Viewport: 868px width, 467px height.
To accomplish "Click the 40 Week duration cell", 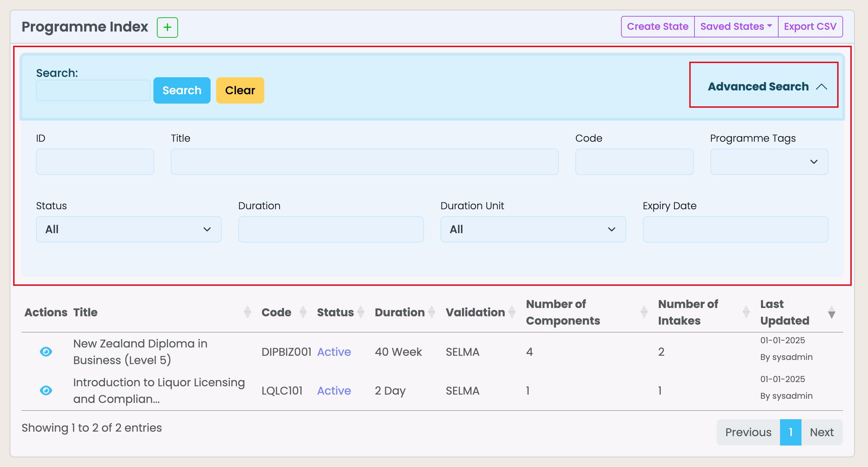I will [x=398, y=352].
